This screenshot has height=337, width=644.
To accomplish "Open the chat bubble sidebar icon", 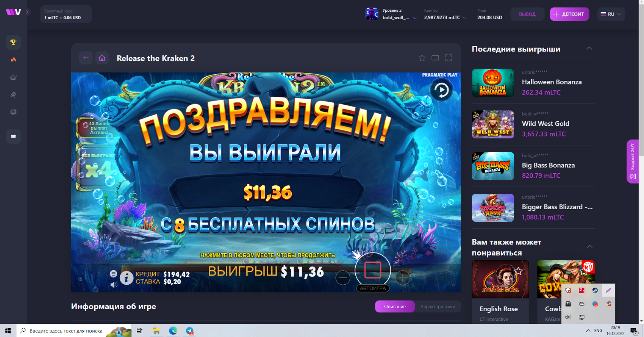I will click(13, 112).
